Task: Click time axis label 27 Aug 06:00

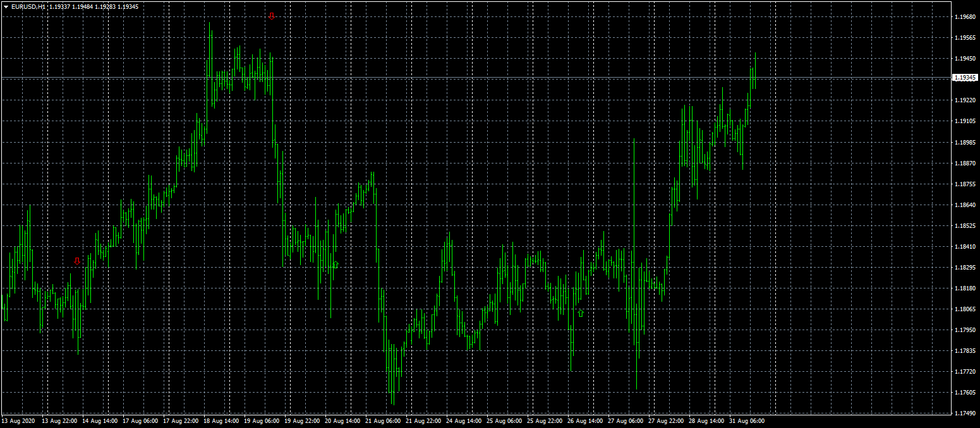Action: 626,420
